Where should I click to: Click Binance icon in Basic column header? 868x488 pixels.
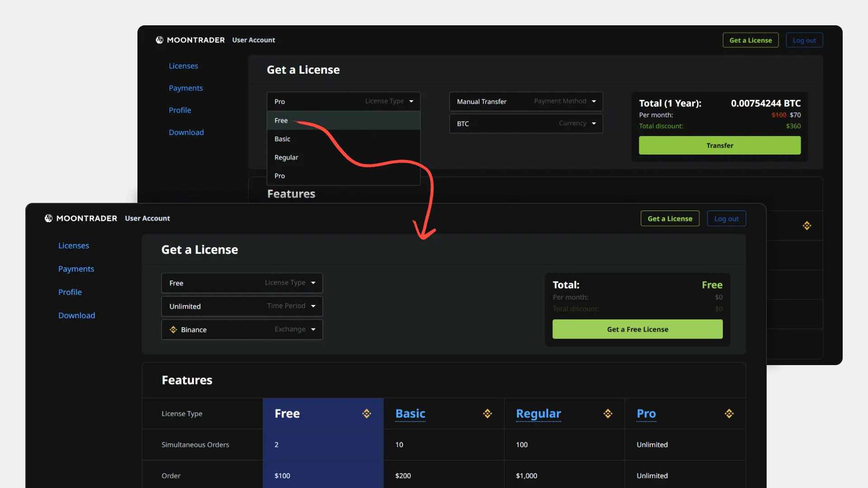click(x=487, y=413)
